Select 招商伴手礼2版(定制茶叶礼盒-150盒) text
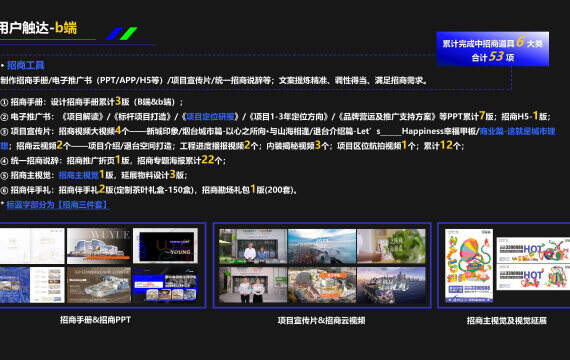 point(126,189)
